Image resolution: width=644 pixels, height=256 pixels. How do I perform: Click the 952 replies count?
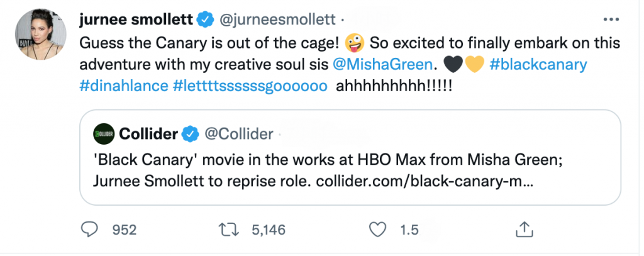[x=124, y=230]
